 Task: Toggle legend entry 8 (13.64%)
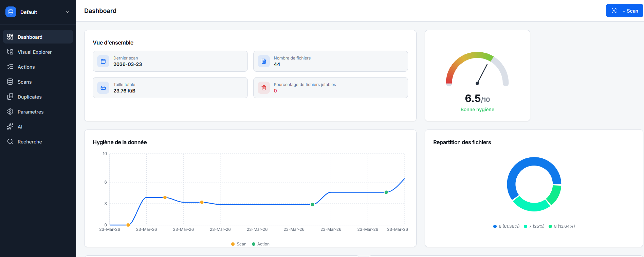pyautogui.click(x=562, y=226)
